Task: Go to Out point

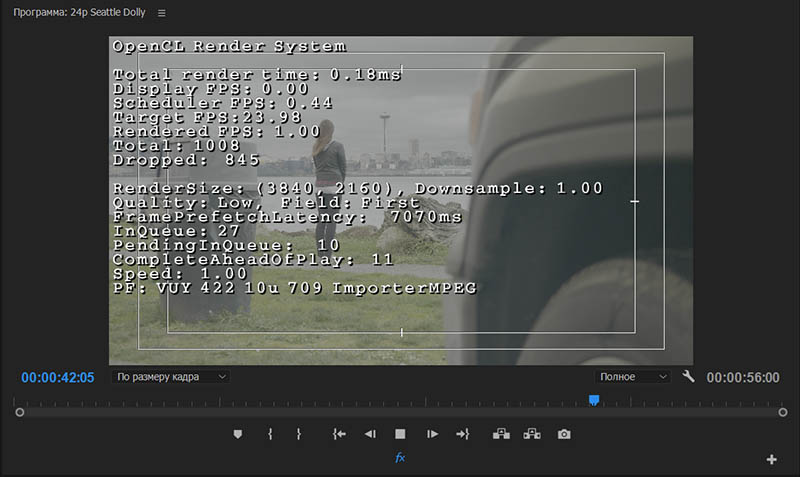Action: 463,434
